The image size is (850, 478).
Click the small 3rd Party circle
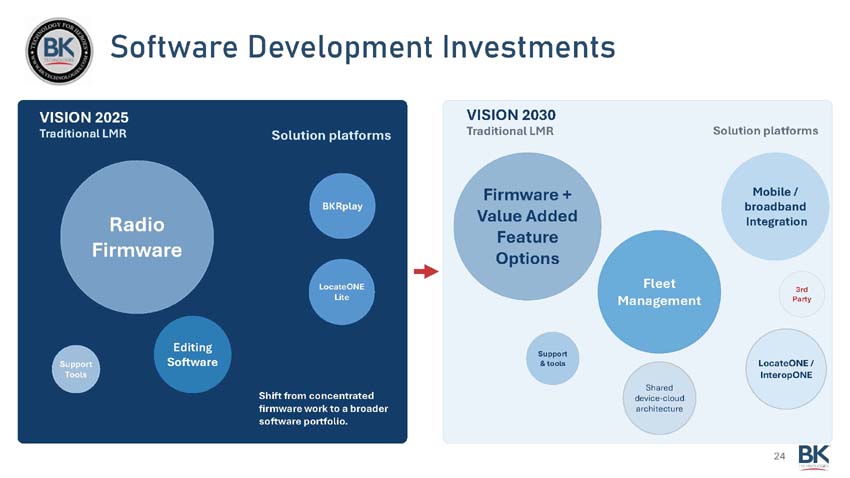point(801,293)
